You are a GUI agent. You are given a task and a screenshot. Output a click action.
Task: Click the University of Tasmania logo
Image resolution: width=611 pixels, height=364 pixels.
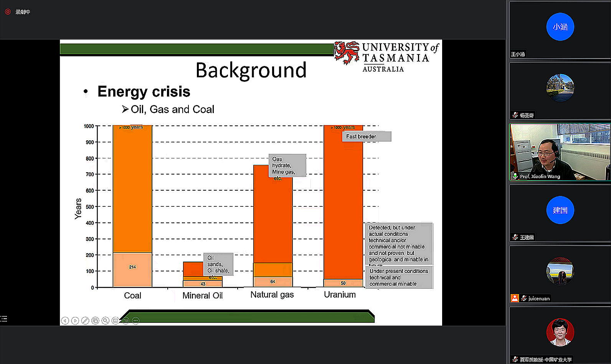(x=386, y=56)
